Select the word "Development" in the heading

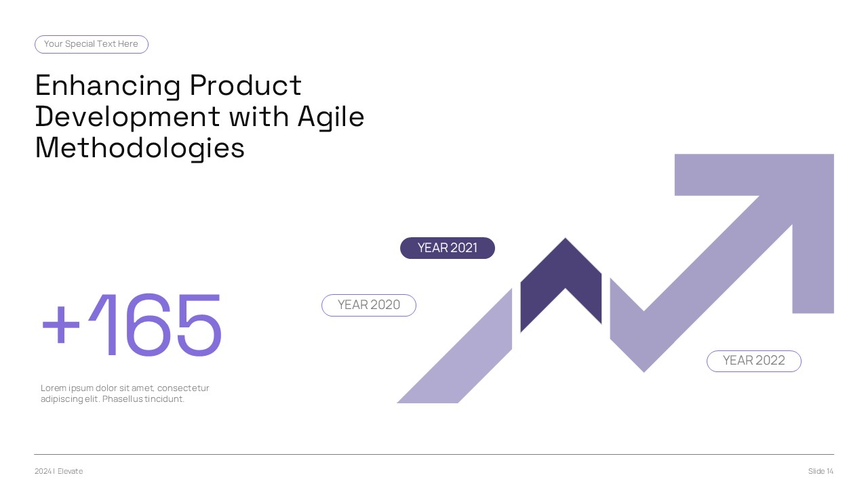click(127, 117)
